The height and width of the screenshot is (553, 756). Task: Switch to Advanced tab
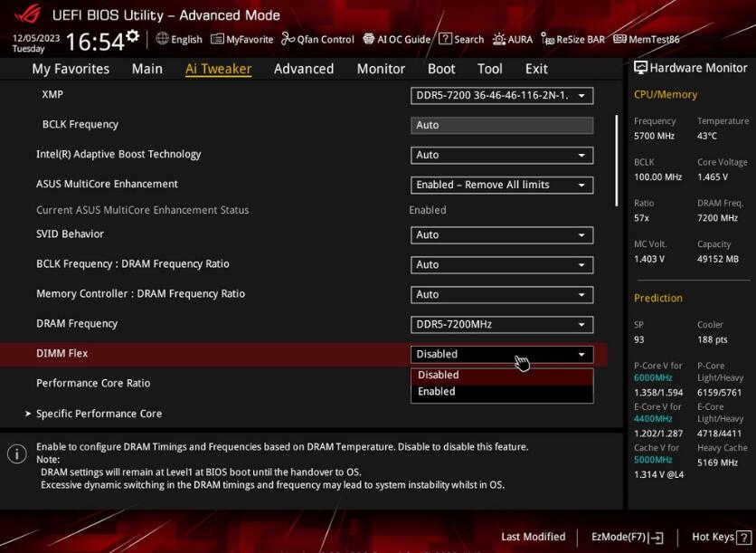click(x=304, y=69)
